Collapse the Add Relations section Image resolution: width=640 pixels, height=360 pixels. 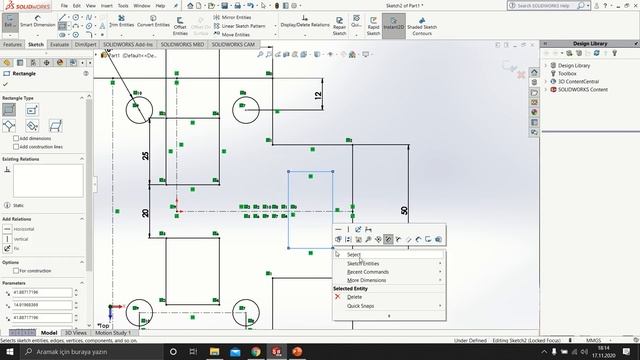click(x=82, y=219)
